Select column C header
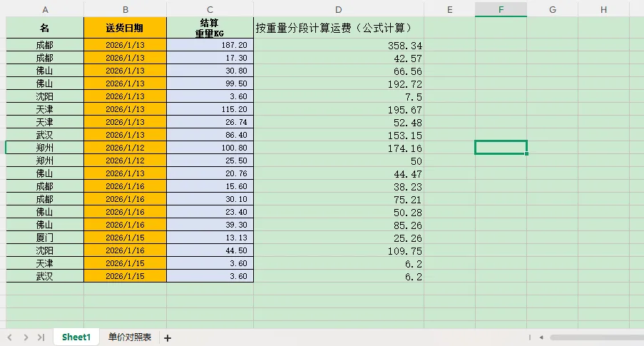Viewport: 644px width, 346px height. tap(210, 9)
